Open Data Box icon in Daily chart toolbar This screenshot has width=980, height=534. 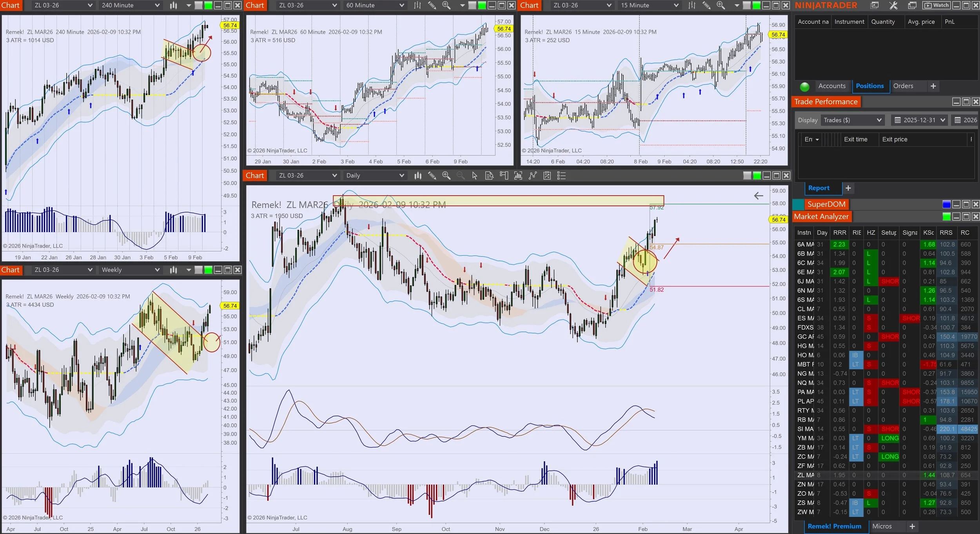[489, 176]
